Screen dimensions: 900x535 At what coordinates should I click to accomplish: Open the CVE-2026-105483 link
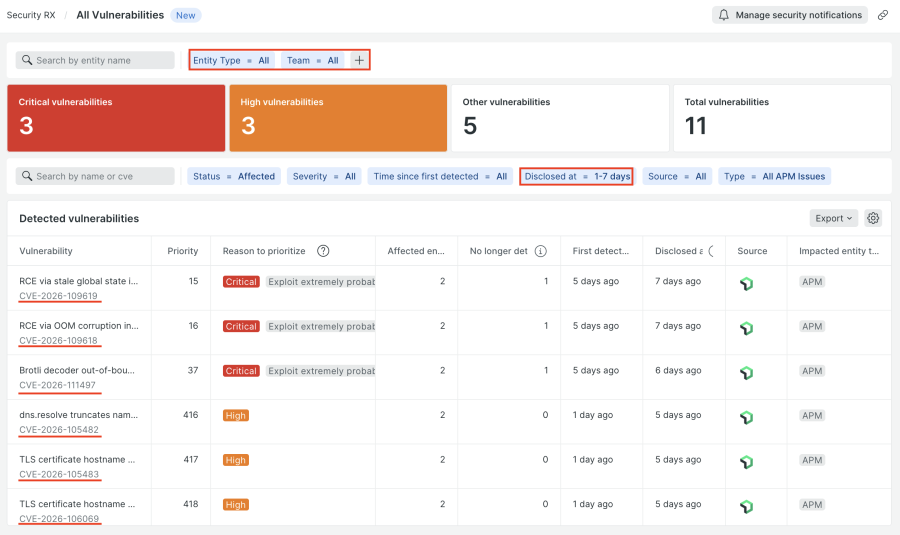(59, 475)
